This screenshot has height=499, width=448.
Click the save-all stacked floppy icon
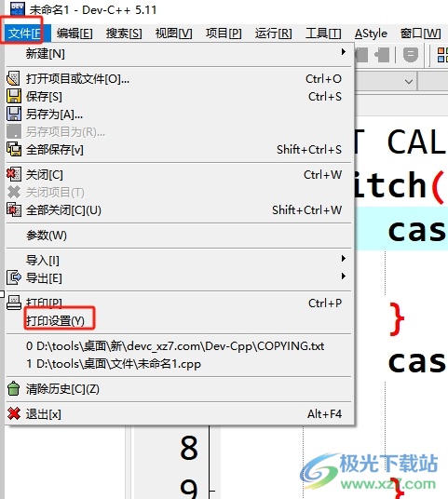tap(14, 149)
